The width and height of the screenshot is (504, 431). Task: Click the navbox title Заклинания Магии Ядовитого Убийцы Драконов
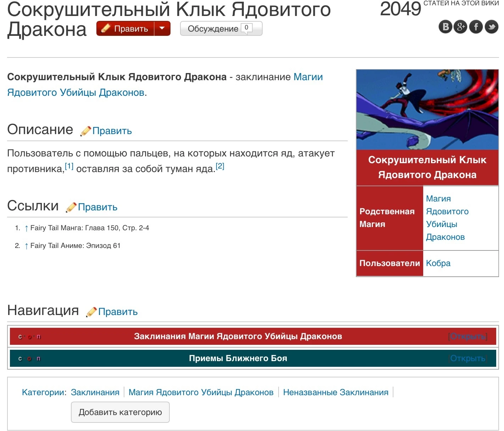click(x=238, y=336)
